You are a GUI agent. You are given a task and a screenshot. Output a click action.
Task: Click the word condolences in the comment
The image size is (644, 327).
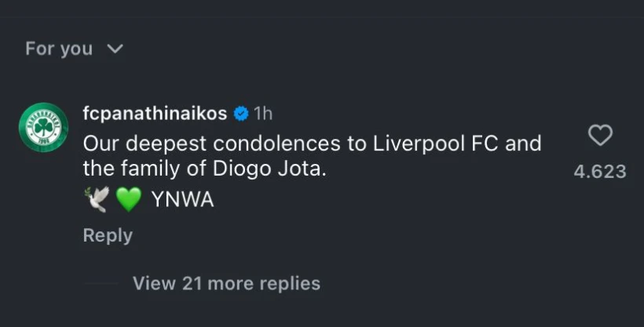[276, 144]
